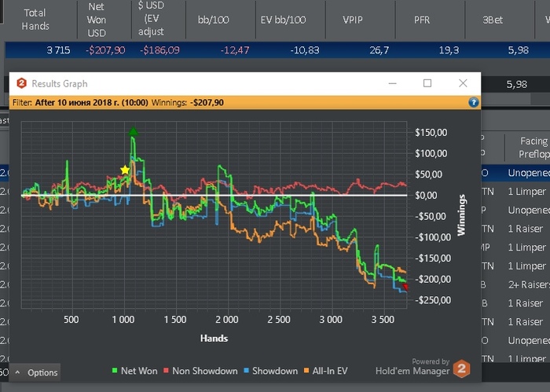Click the blue help icon in filter bar
The image size is (550, 392).
[474, 102]
